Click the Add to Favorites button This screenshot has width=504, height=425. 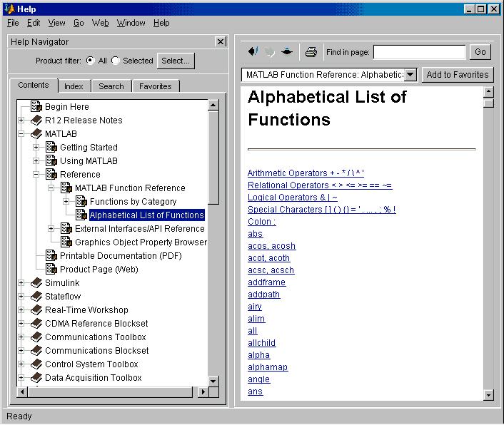(x=458, y=75)
